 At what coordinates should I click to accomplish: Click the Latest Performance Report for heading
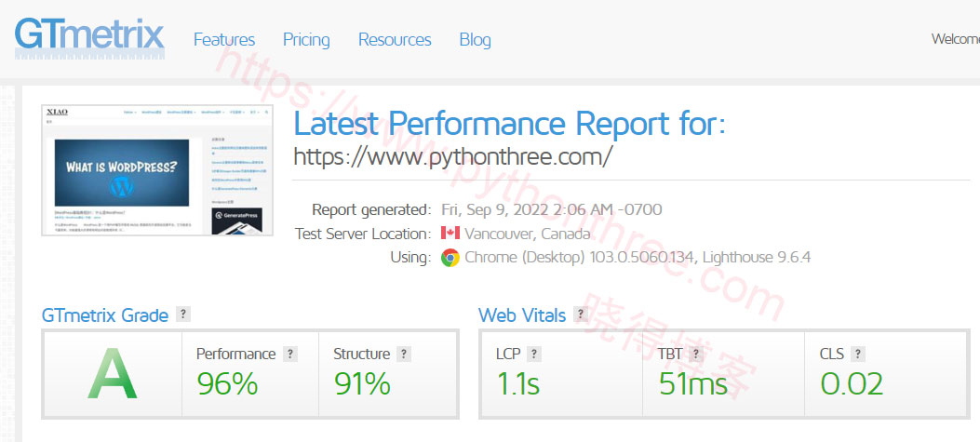pos(509,123)
